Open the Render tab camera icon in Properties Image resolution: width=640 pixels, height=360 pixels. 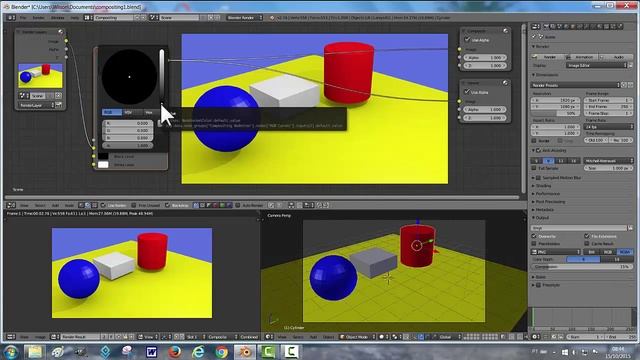pyautogui.click(x=546, y=26)
